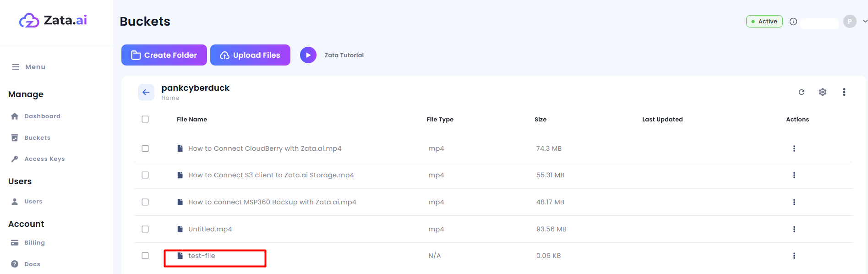
Task: Click the Create Folder button
Action: [x=164, y=55]
